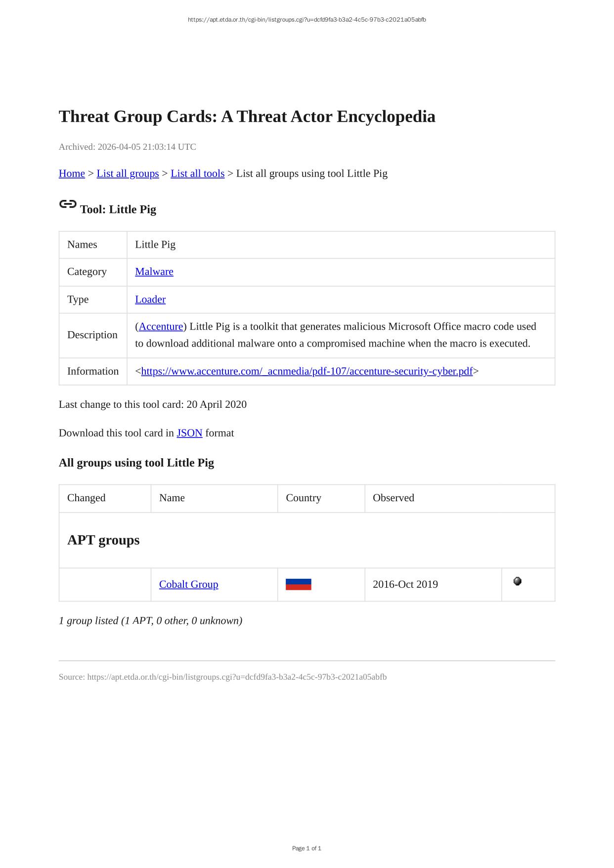This screenshot has height=868, width=614.
Task: Click the APT groups section heading
Action: pyautogui.click(x=103, y=540)
